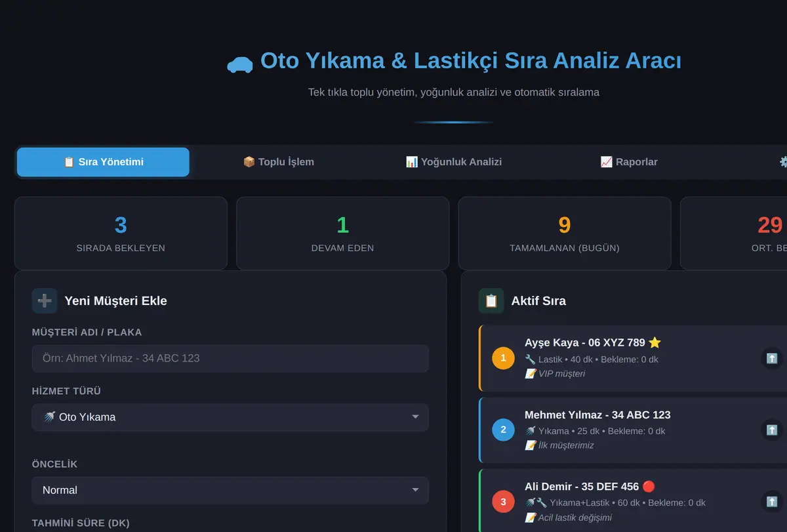Click the move-up arrow for Ayşe Kaya
Image resolution: width=787 pixels, height=532 pixels.
[772, 359]
